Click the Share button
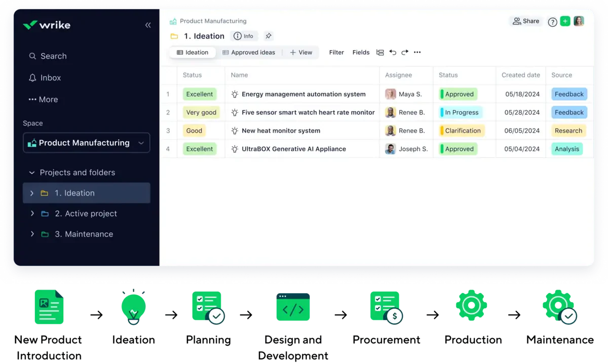The height and width of the screenshot is (364, 608). pyautogui.click(x=526, y=21)
